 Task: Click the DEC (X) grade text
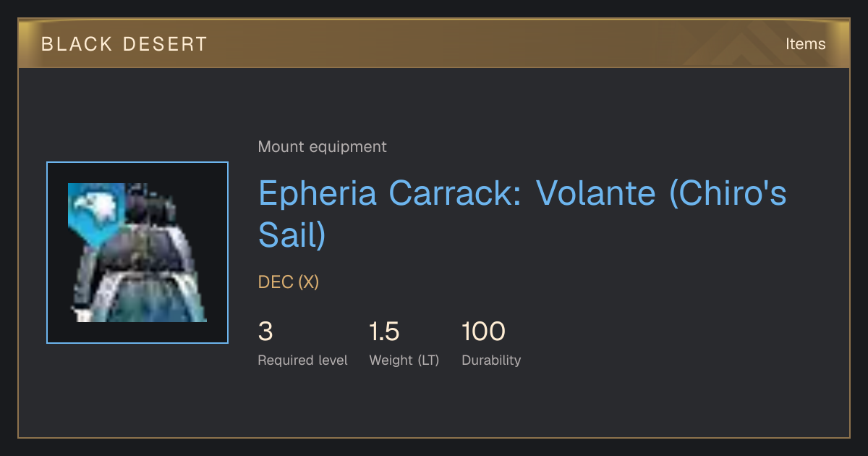tap(289, 282)
